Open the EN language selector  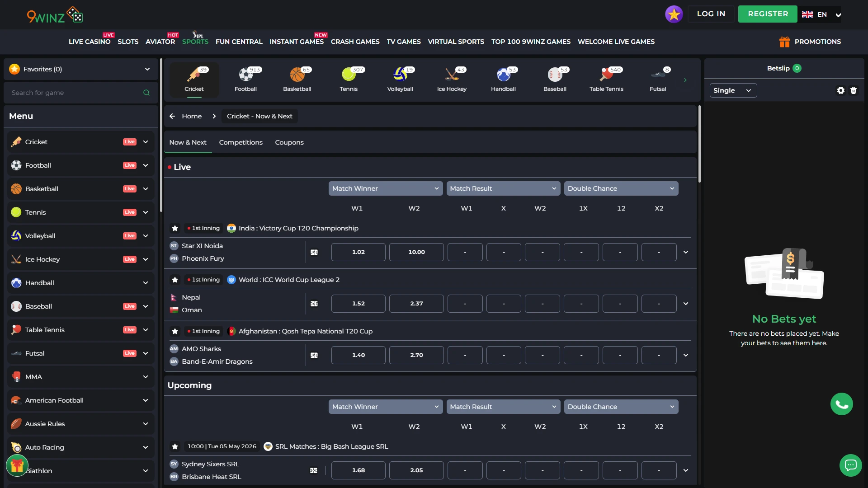click(821, 14)
